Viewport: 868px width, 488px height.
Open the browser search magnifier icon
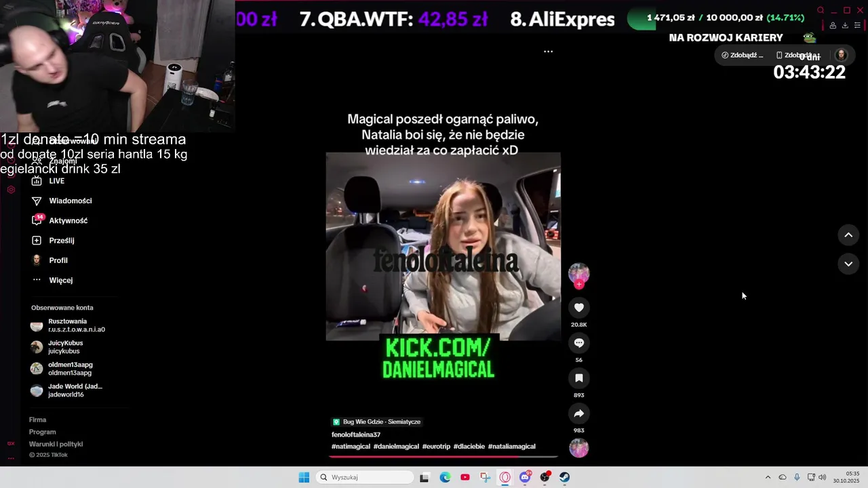821,10
